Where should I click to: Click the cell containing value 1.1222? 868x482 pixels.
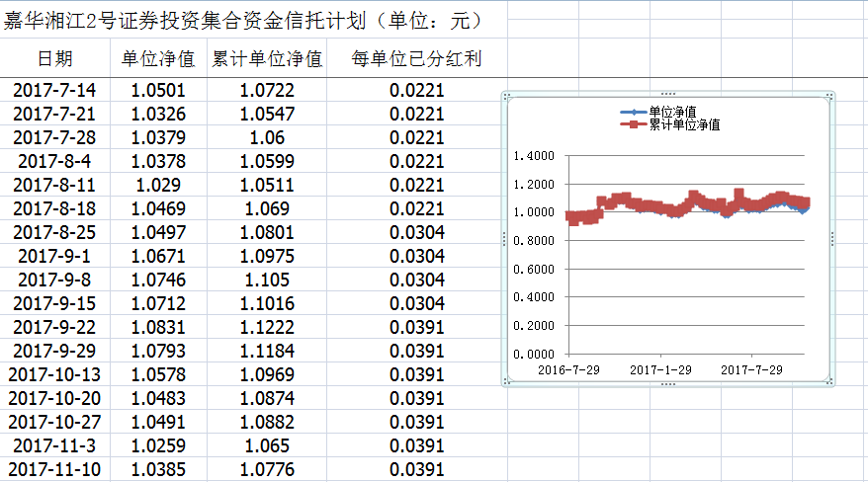pos(267,327)
